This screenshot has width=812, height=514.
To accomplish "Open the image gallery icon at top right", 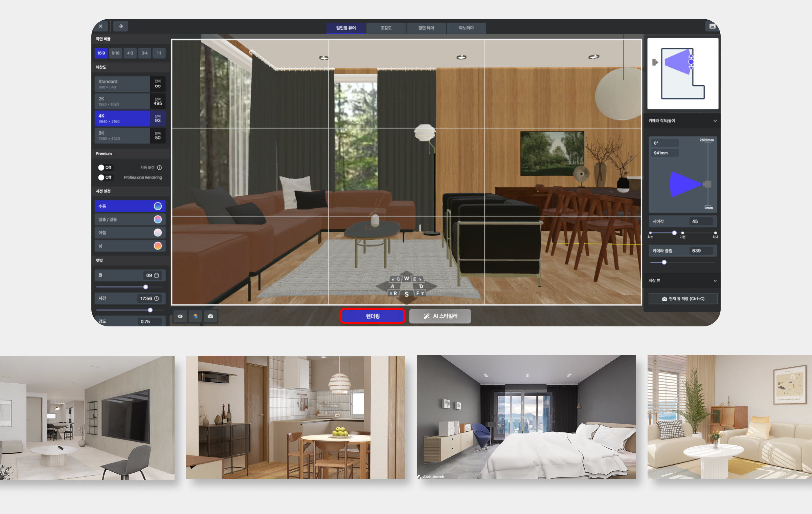I will 712,26.
